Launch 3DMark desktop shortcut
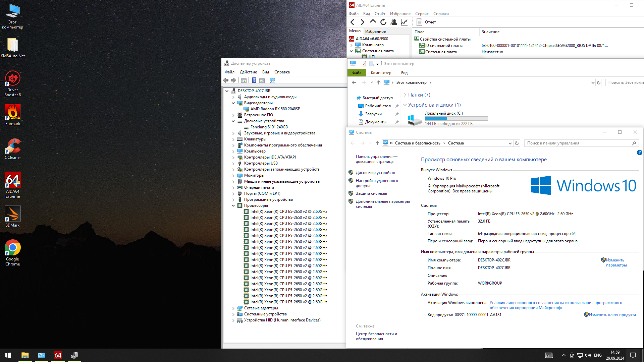Screen dimensions: 644x362 [13, 217]
